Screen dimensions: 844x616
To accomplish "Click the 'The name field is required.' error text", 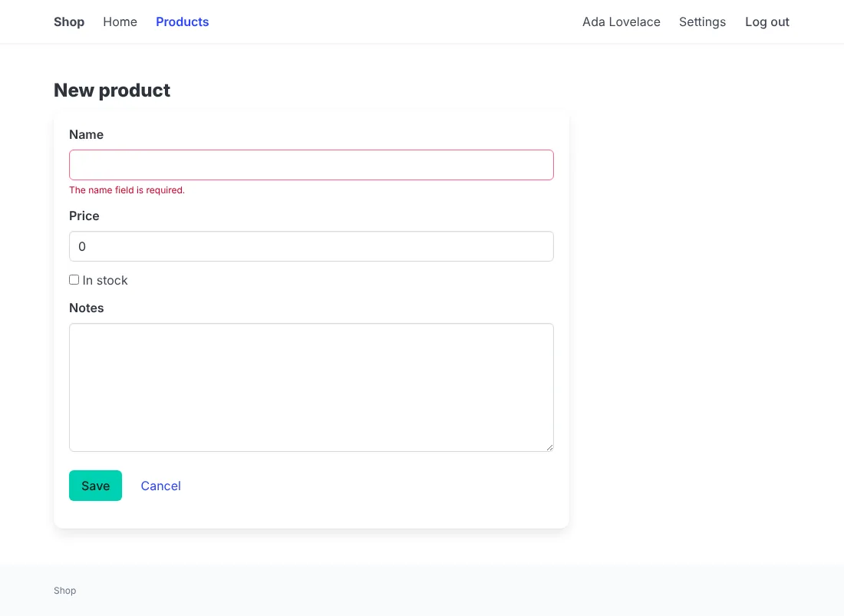I will coord(127,190).
